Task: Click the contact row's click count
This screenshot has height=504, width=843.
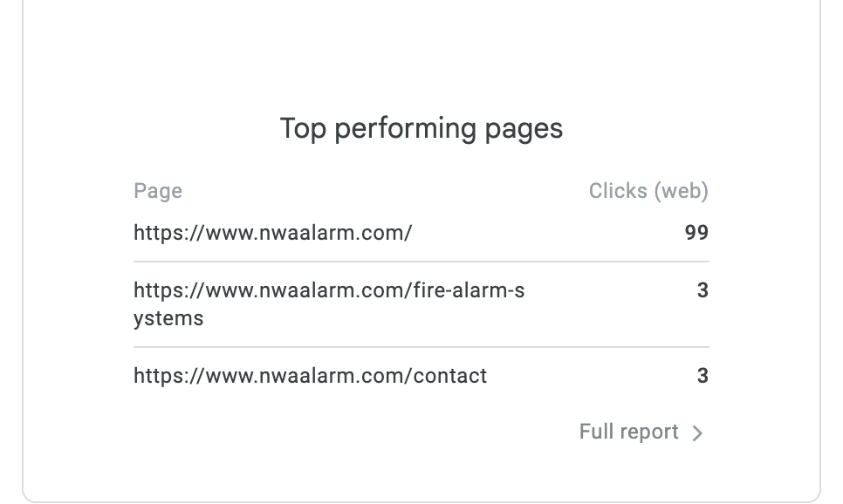Action: [702, 376]
